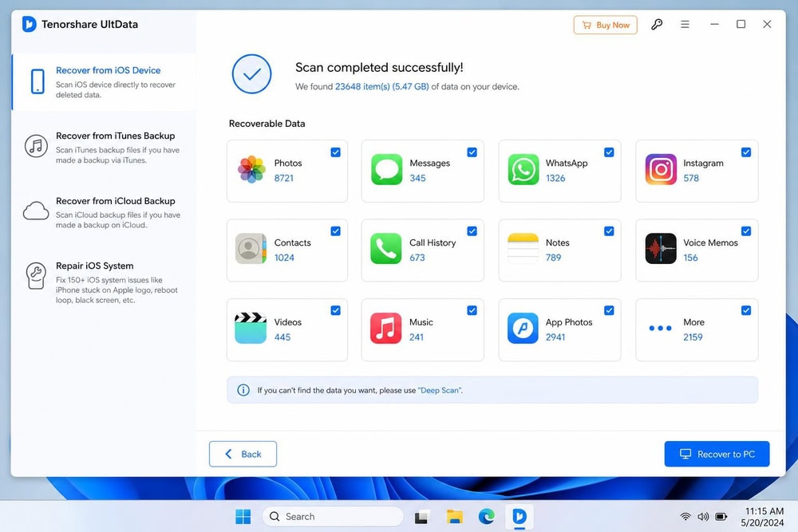This screenshot has height=532, width=798.
Task: Click the iCloud cloud icon
Action: pos(36,211)
